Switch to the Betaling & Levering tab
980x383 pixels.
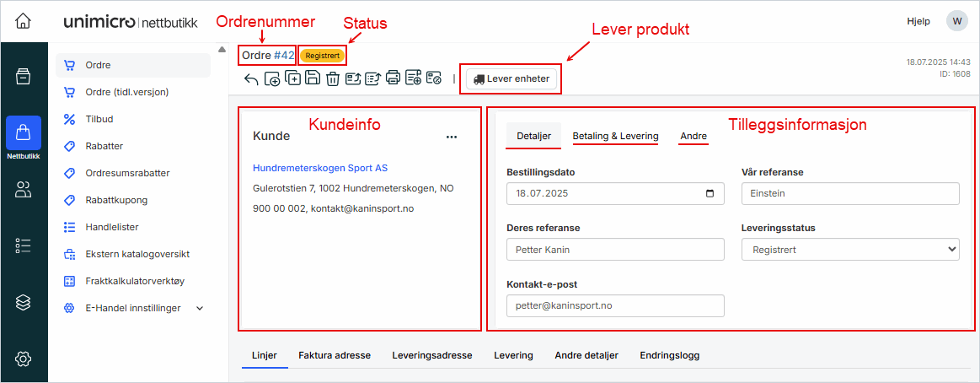pos(615,136)
